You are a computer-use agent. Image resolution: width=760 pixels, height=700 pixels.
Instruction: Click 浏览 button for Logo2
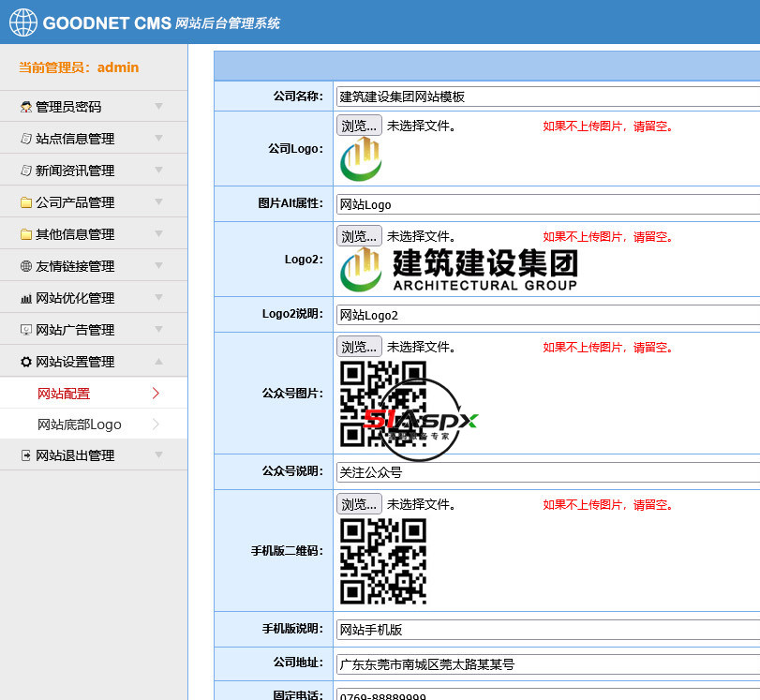359,236
